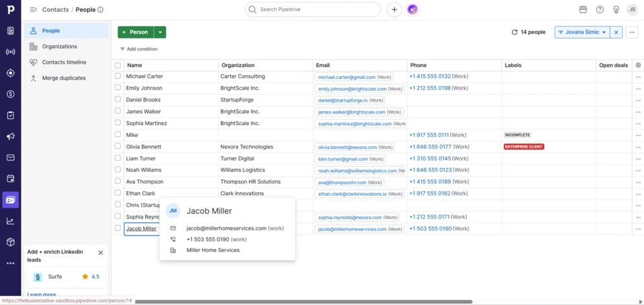
Task: Clear the Jovana Simic filter
Action: pos(616,32)
